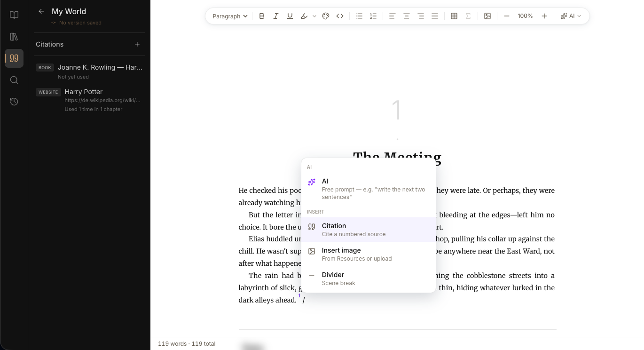Click the citation superscript 1 in text
Screen dimensions: 644x350
coord(299,296)
